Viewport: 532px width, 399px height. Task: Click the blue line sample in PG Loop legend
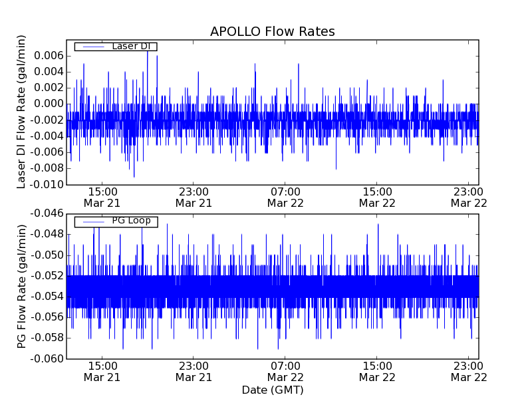point(93,221)
